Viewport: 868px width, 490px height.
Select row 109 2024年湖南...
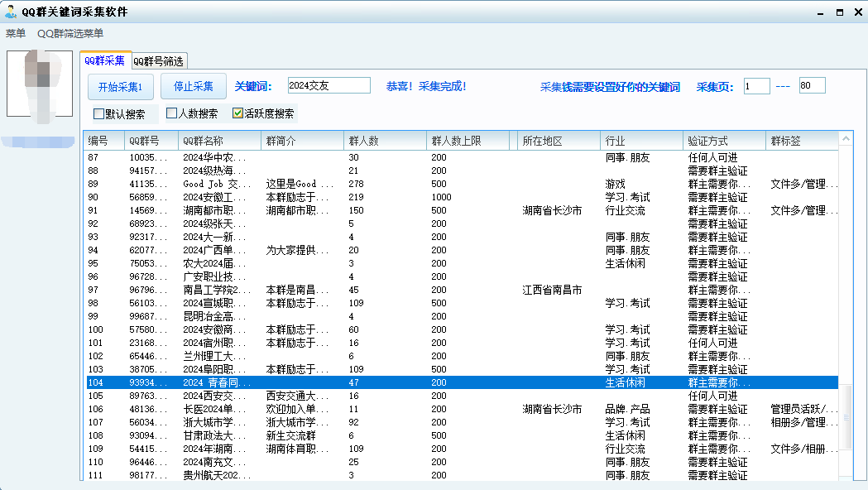(463, 449)
